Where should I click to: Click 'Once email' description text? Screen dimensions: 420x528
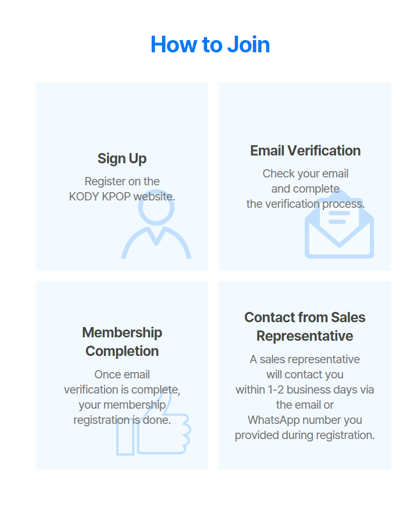tap(122, 374)
